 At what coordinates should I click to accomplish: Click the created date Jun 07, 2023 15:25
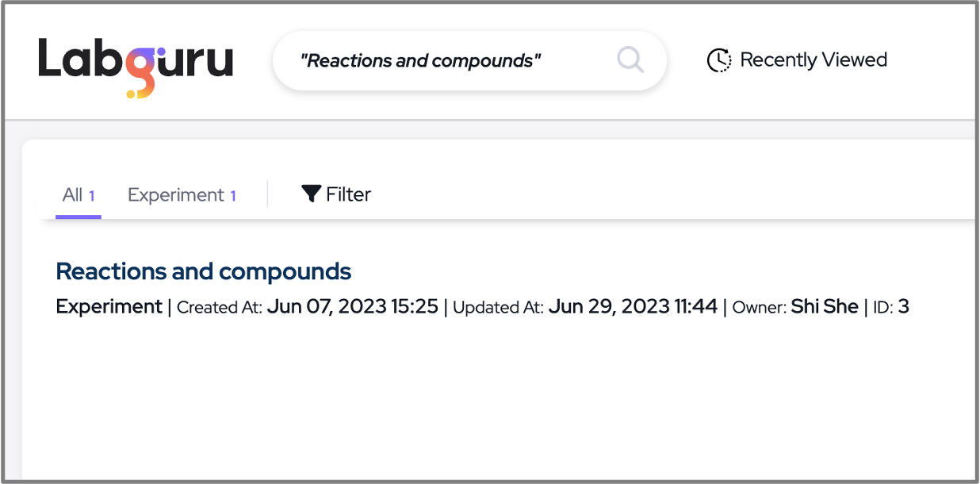(352, 306)
